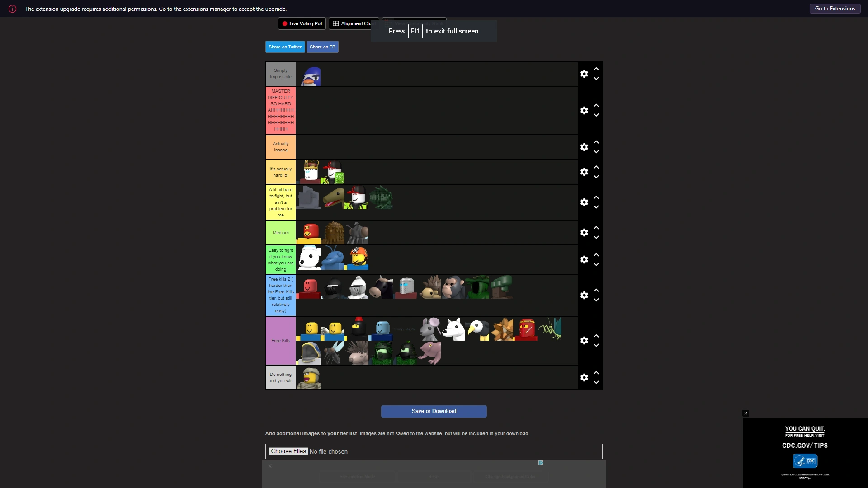Move the Free Kills tier up

tap(596, 336)
